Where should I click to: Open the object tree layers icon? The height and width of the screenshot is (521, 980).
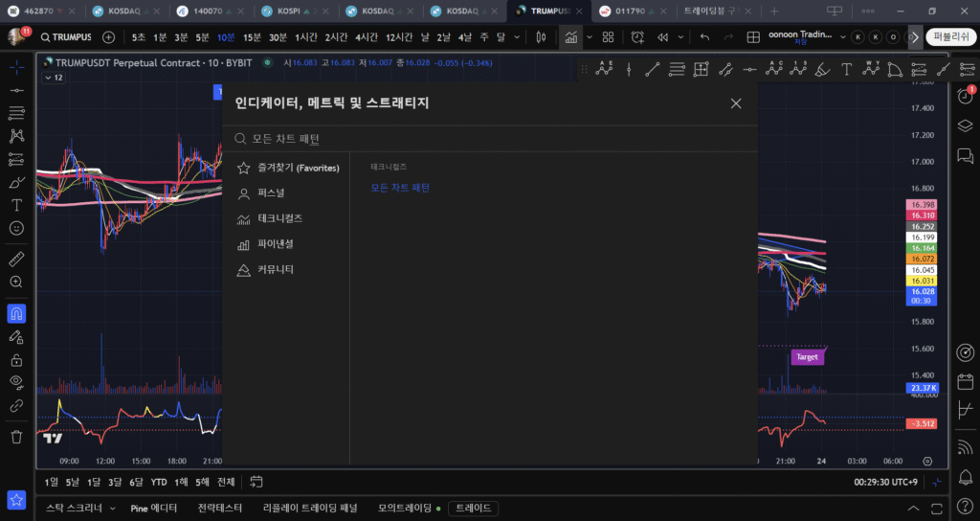coord(965,125)
